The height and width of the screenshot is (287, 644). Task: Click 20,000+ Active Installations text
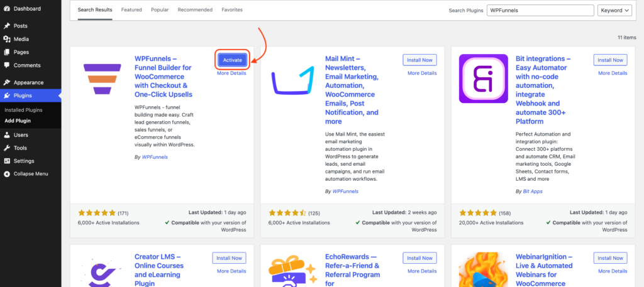coord(491,223)
